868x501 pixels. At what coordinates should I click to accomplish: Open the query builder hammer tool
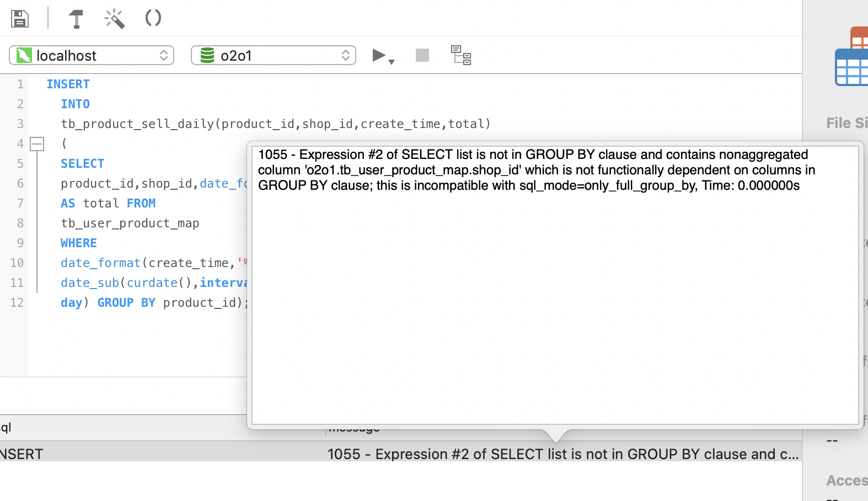pos(76,18)
